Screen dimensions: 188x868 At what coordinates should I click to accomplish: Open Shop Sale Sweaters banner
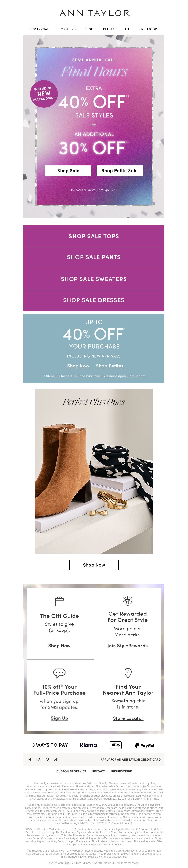(x=94, y=279)
